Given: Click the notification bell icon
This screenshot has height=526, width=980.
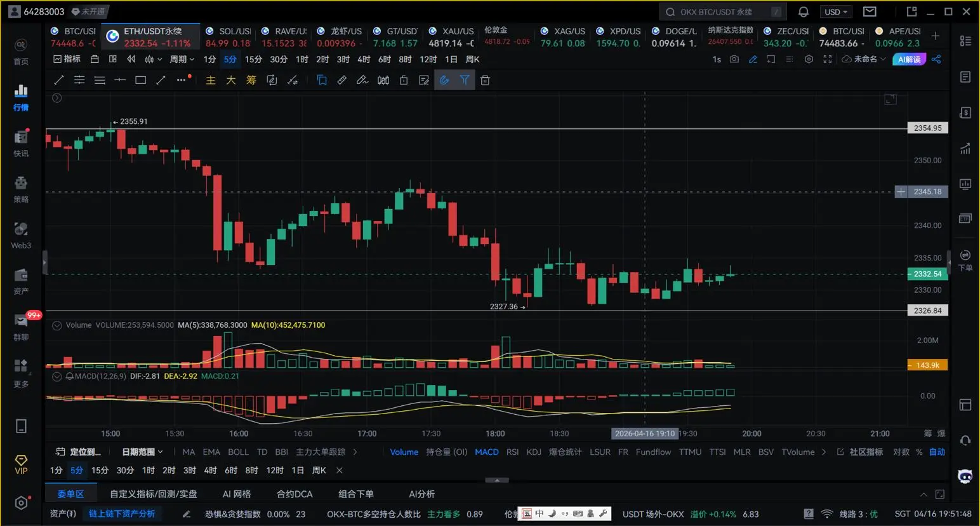Looking at the screenshot, I should (804, 11).
